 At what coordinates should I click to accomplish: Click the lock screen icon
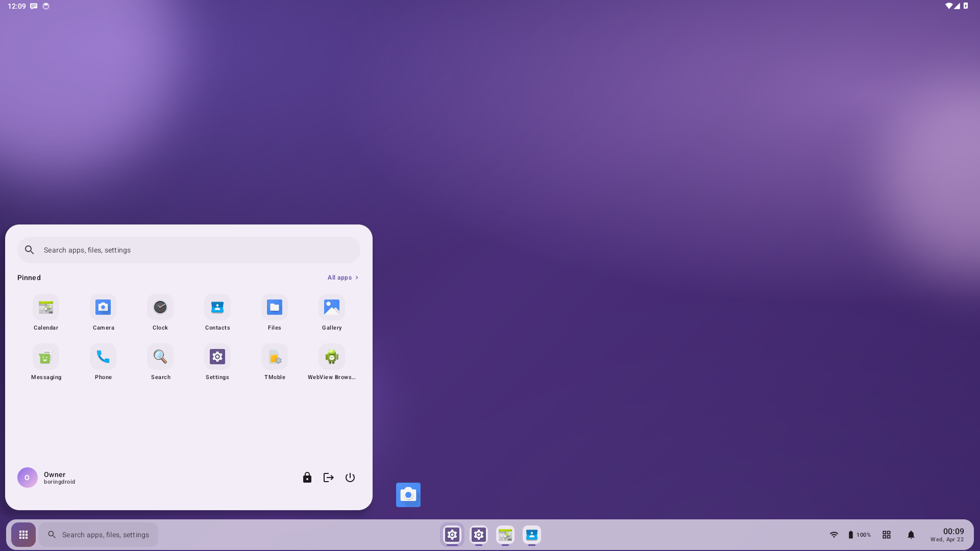[x=307, y=478]
